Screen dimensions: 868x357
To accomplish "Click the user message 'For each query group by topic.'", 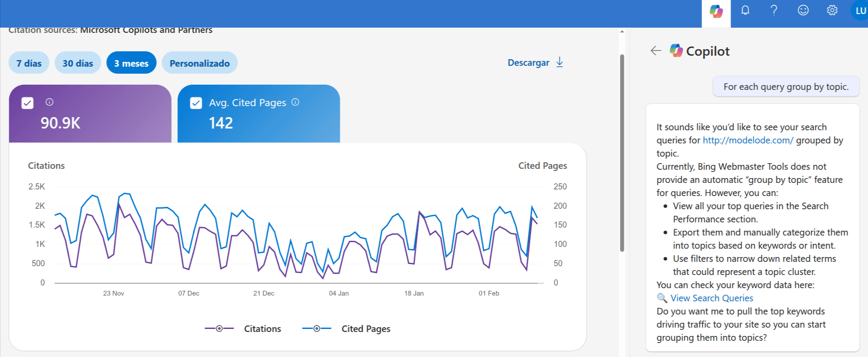I will [786, 87].
